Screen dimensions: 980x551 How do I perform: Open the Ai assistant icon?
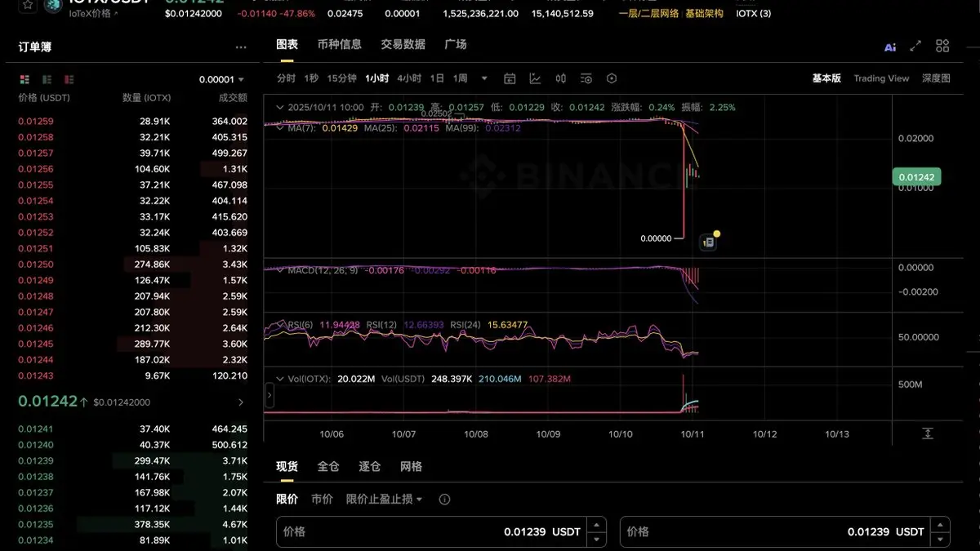tap(890, 47)
